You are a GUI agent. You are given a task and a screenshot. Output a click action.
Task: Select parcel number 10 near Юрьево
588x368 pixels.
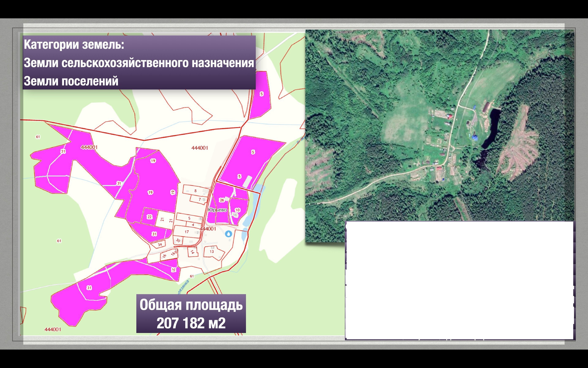(x=238, y=210)
